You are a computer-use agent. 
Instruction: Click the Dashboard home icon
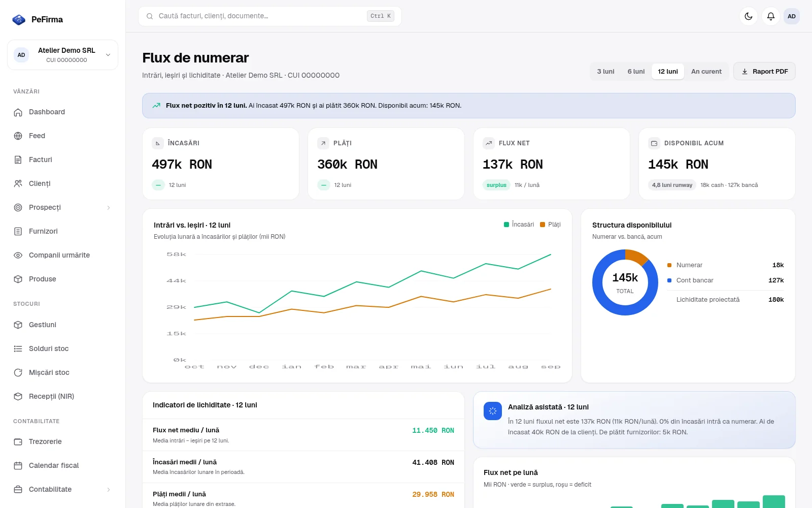(x=18, y=112)
